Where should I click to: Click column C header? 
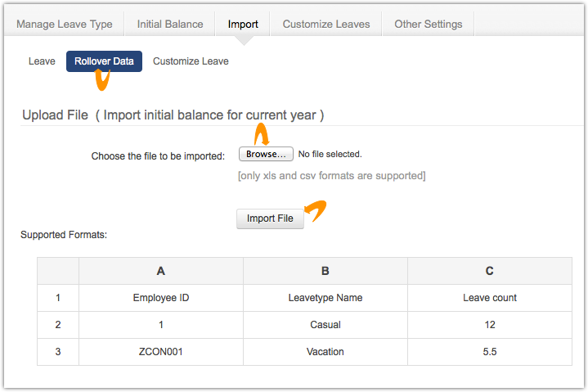tap(489, 271)
